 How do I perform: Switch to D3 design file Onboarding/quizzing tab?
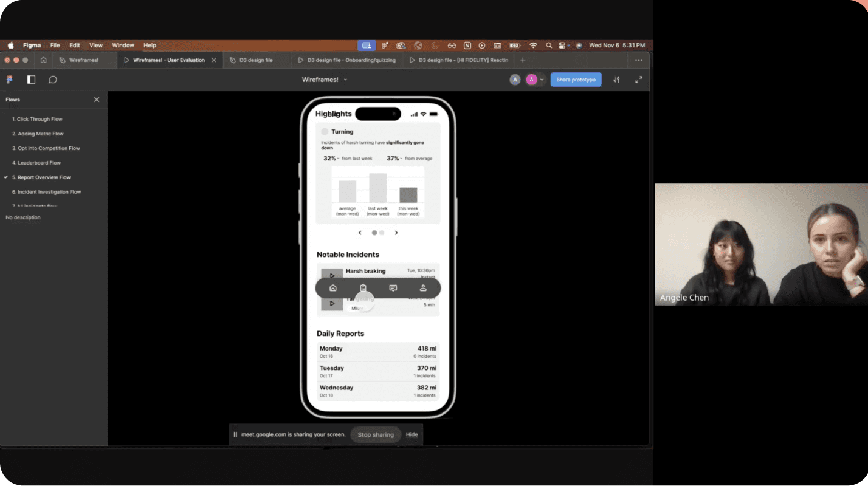[x=346, y=60]
